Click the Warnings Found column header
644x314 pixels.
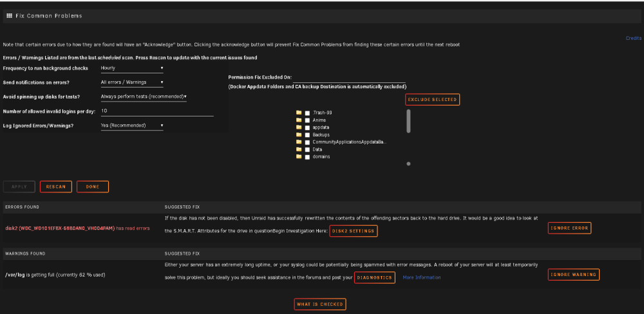25,254
